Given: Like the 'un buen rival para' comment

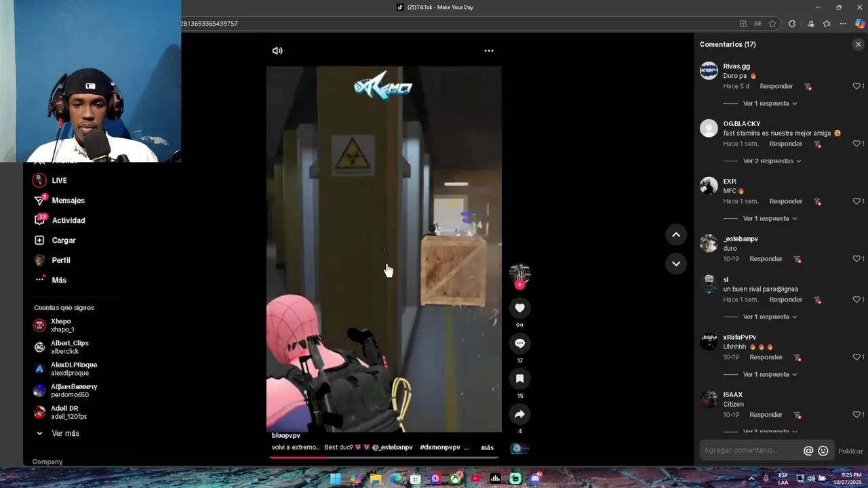Looking at the screenshot, I should (856, 300).
